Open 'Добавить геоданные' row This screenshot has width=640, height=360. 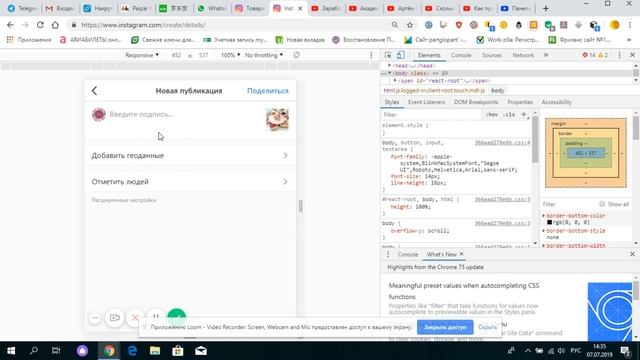pyautogui.click(x=190, y=156)
